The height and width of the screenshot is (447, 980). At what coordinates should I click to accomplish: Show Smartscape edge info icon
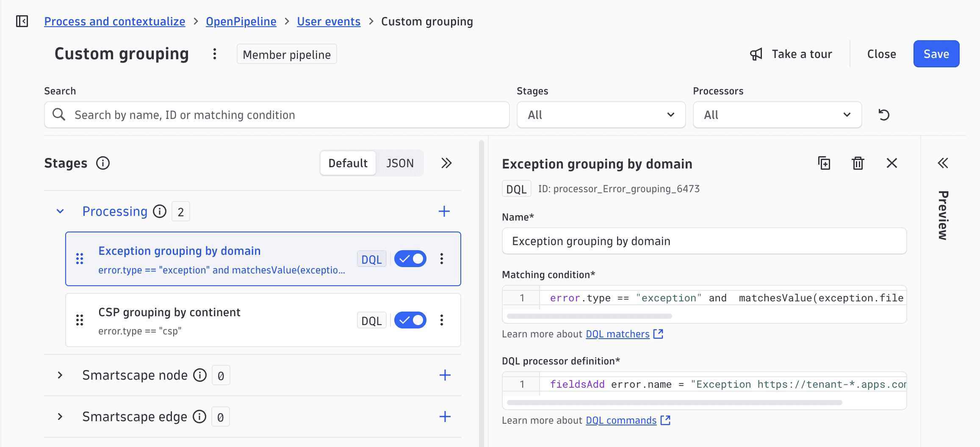199,417
